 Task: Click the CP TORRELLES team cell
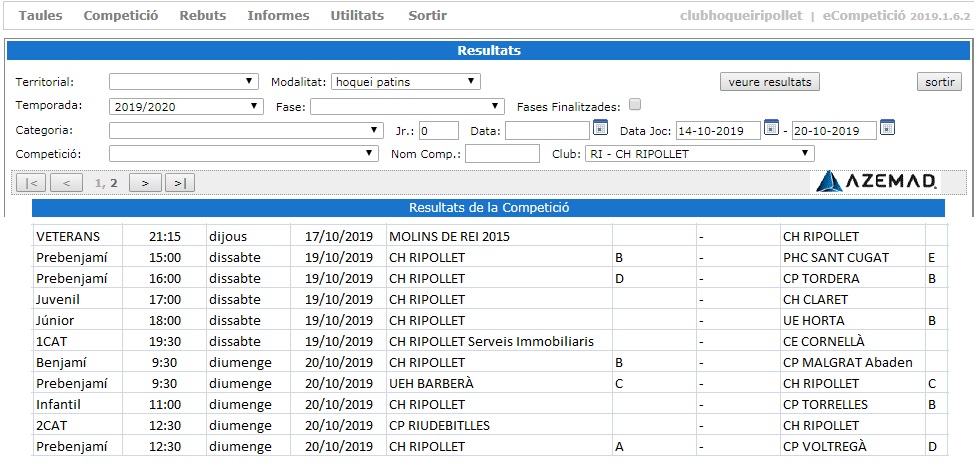pyautogui.click(x=852, y=405)
